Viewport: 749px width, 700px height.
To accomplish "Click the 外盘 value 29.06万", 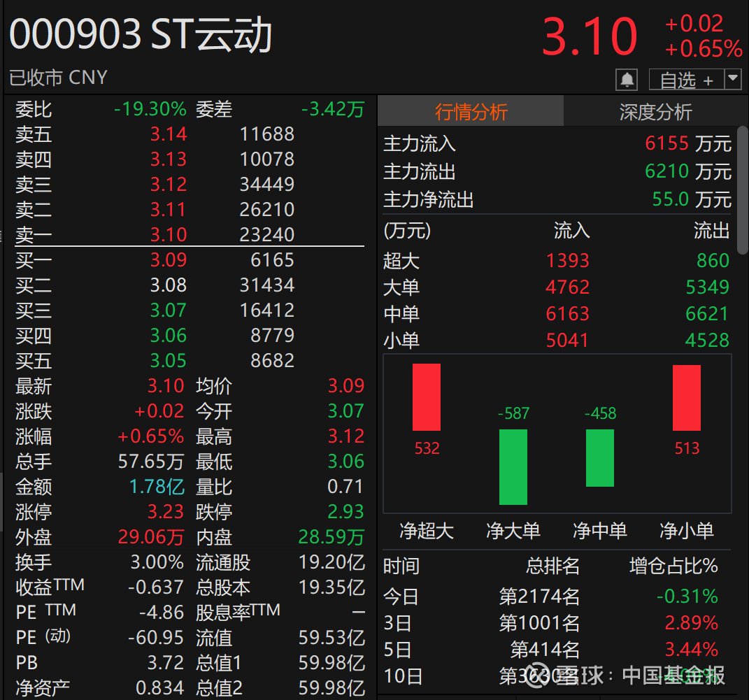I will pos(151,537).
